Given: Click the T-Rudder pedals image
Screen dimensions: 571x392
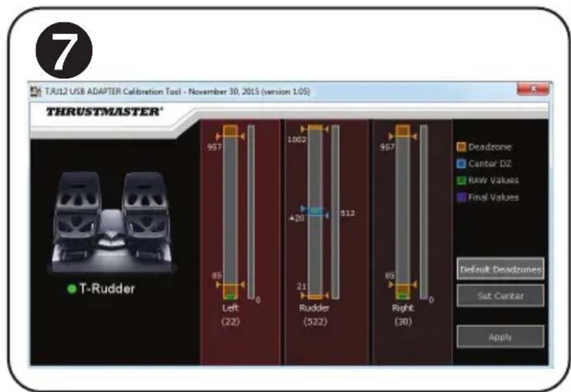Looking at the screenshot, I should pos(112,222).
